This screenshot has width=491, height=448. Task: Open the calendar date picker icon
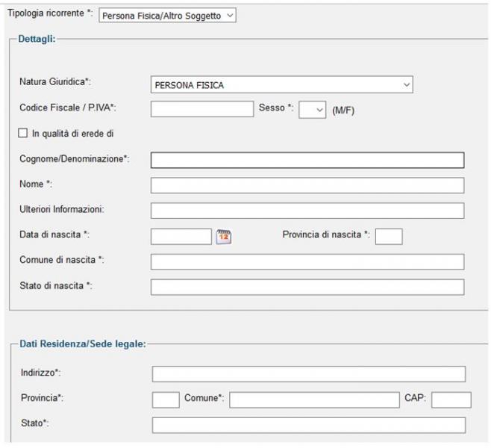224,237
